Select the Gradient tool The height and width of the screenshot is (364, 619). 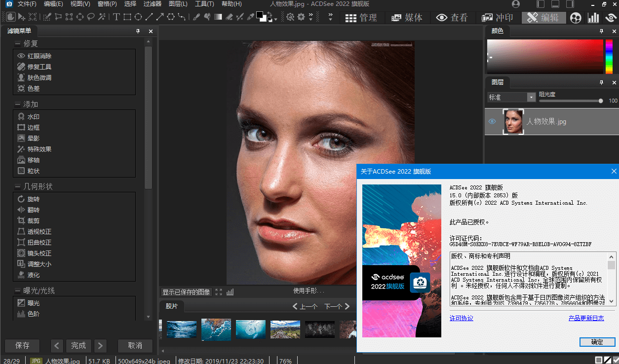[x=218, y=17]
